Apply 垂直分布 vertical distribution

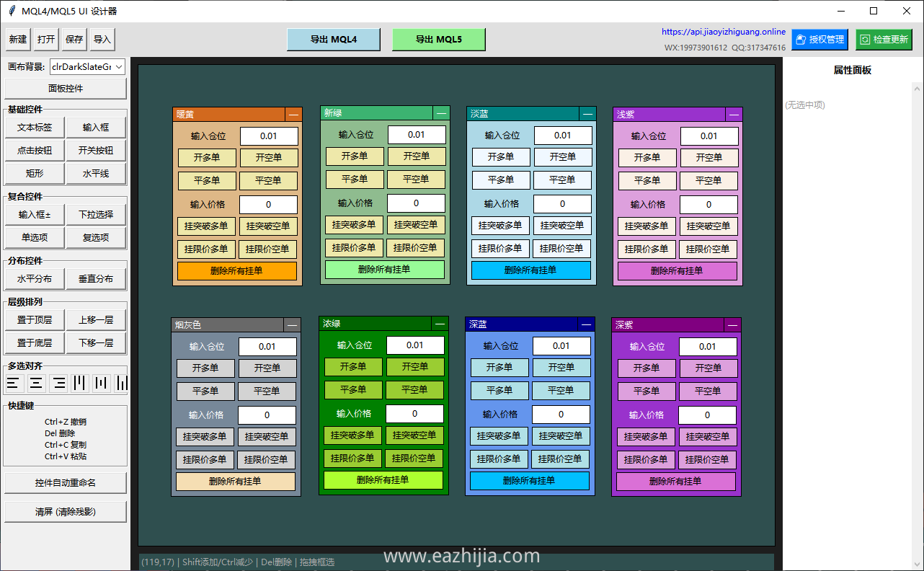point(96,279)
